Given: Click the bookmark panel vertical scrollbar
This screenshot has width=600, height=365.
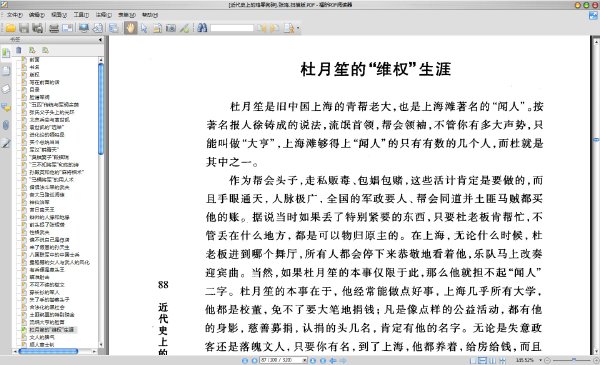Looking at the screenshot, I should pos(101,109).
